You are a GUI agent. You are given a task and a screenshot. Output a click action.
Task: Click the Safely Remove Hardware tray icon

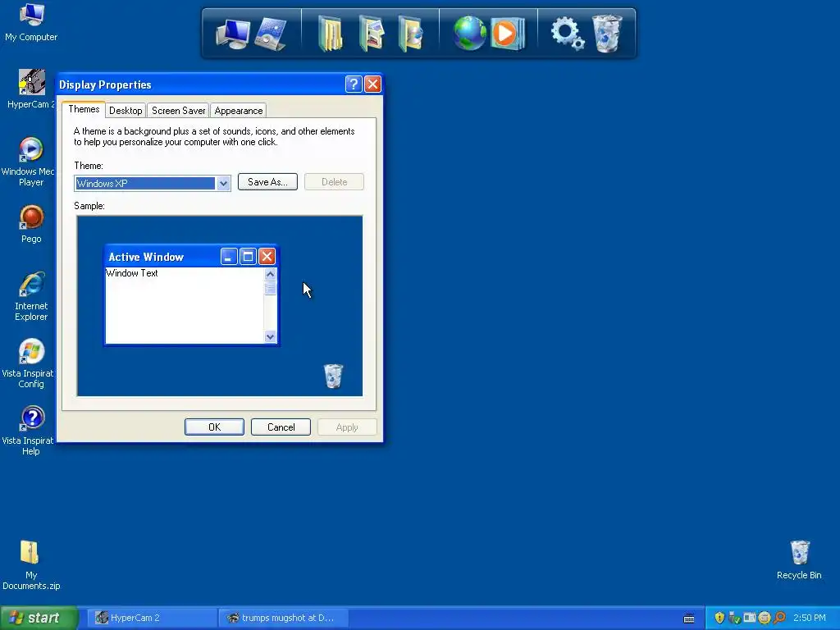click(734, 618)
